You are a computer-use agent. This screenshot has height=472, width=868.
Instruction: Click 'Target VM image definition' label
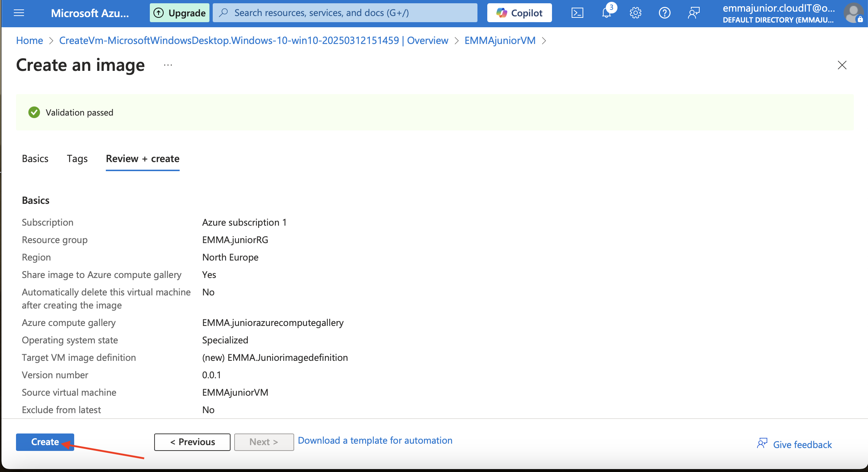(79, 358)
